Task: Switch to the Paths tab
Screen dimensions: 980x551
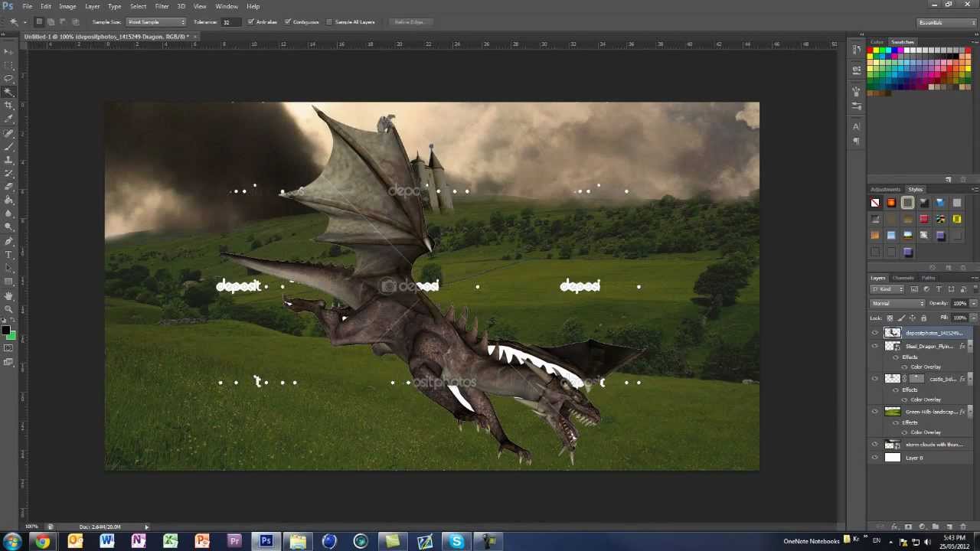Action: point(928,278)
